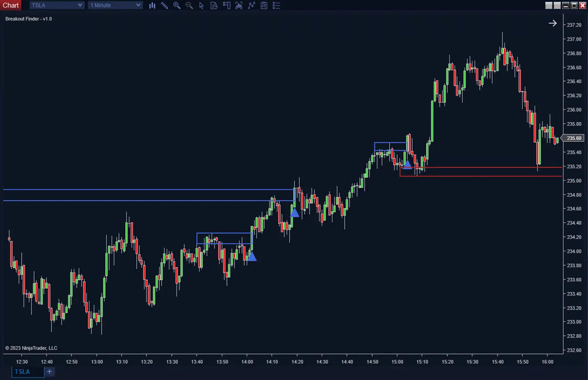Open the chart style selector icon
Screen dimensions: 588x380
click(x=152, y=5)
